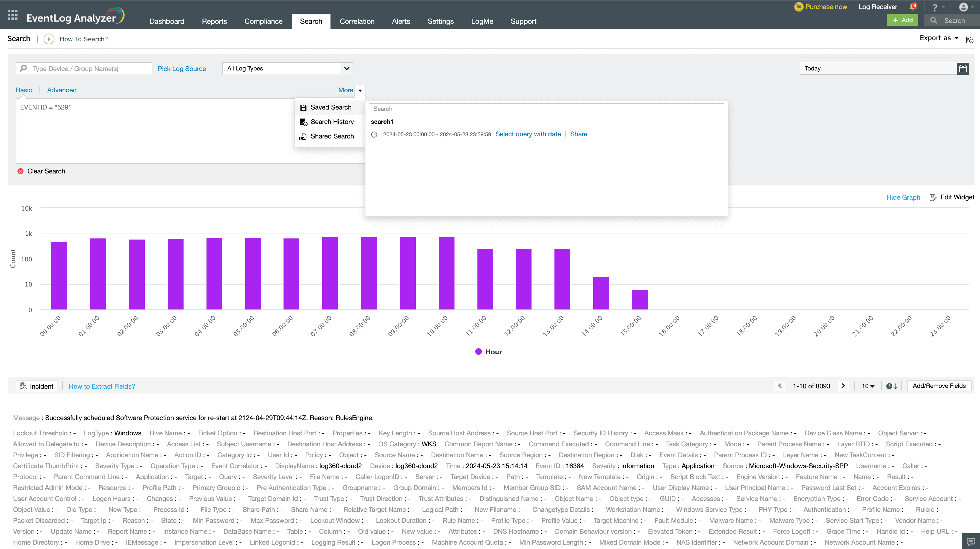980x549 pixels.
Task: Expand the rows per page dropdown
Action: point(868,386)
